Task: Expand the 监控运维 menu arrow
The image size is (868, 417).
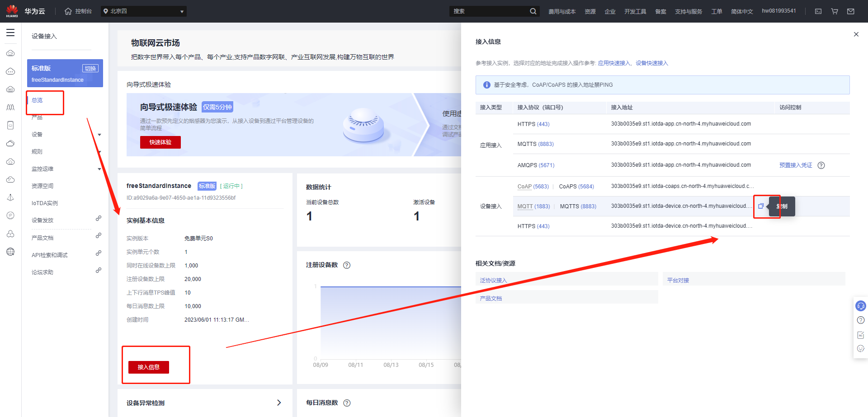Action: pos(99,169)
